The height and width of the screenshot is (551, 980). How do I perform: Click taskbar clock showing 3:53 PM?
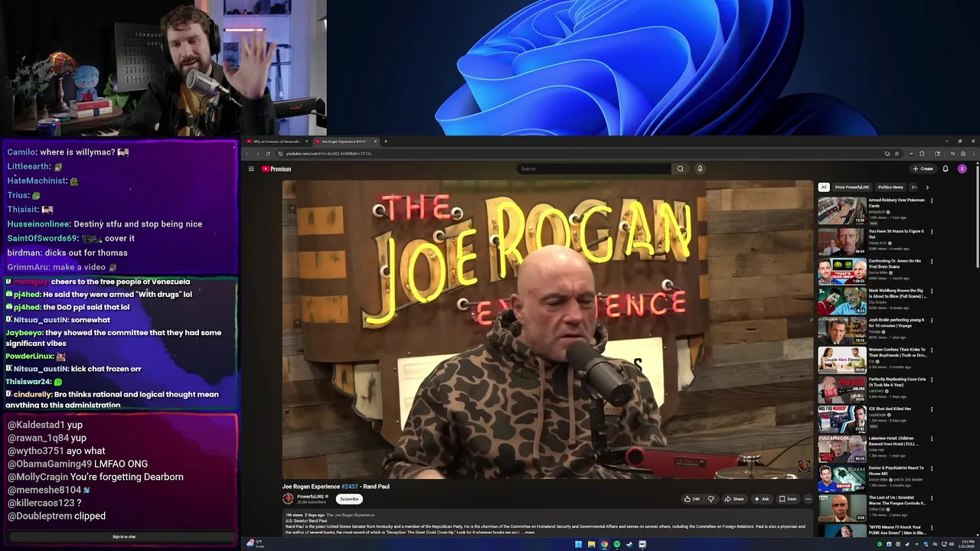coord(968,544)
